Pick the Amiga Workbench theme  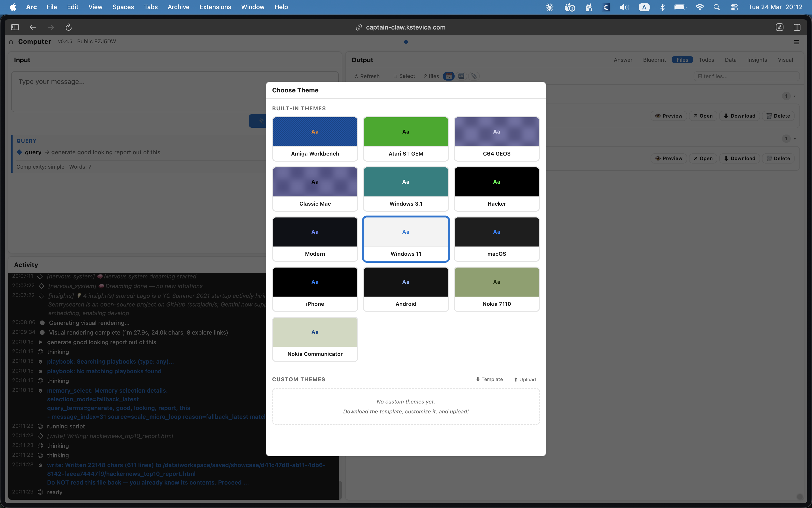click(315, 139)
